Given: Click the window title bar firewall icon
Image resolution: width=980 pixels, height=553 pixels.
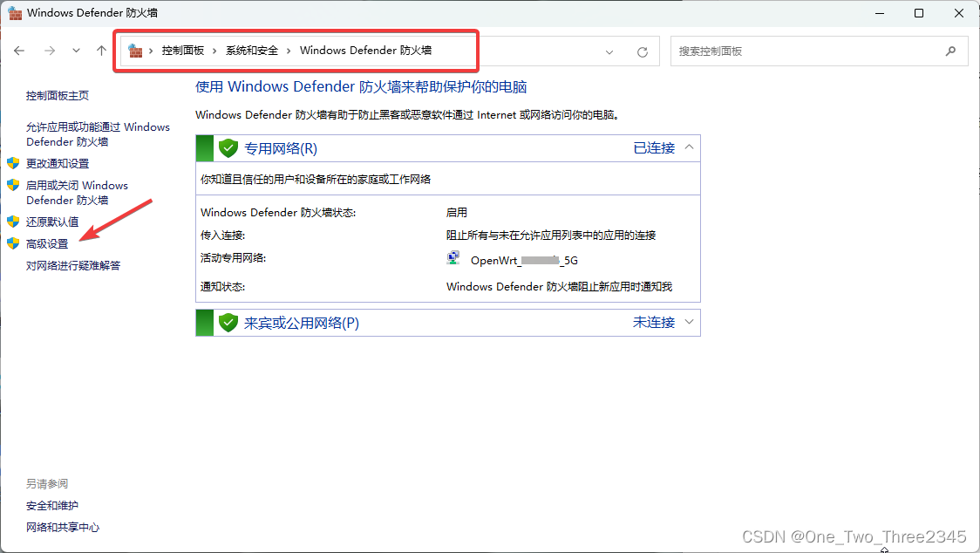Looking at the screenshot, I should coord(15,12).
